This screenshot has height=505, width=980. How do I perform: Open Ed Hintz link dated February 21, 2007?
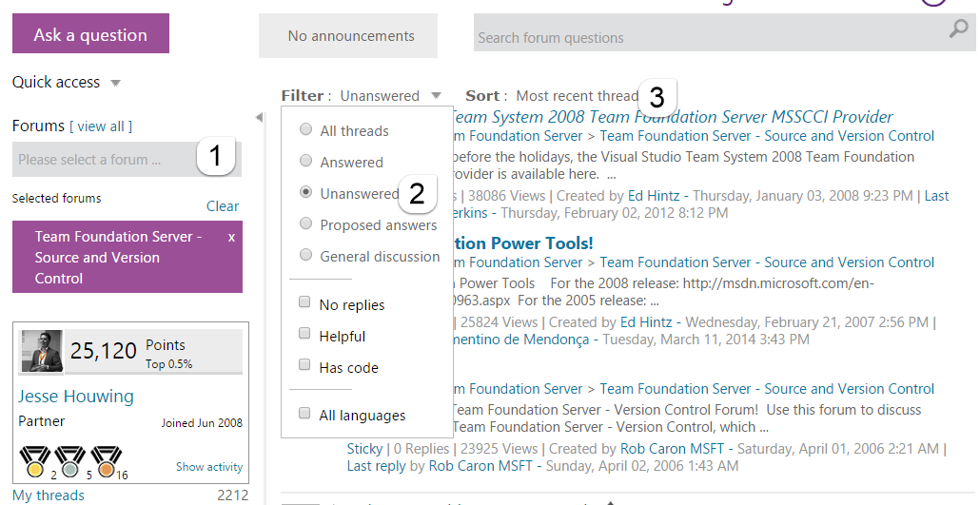646,322
